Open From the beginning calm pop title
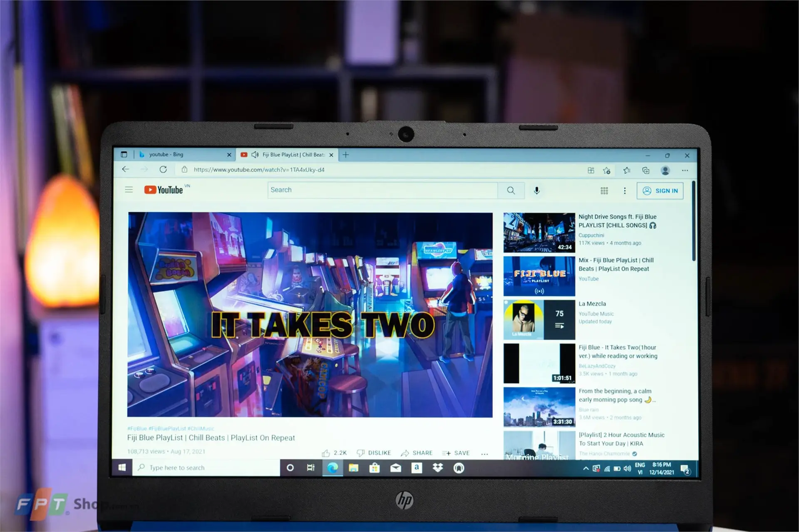799x532 pixels. tap(616, 395)
